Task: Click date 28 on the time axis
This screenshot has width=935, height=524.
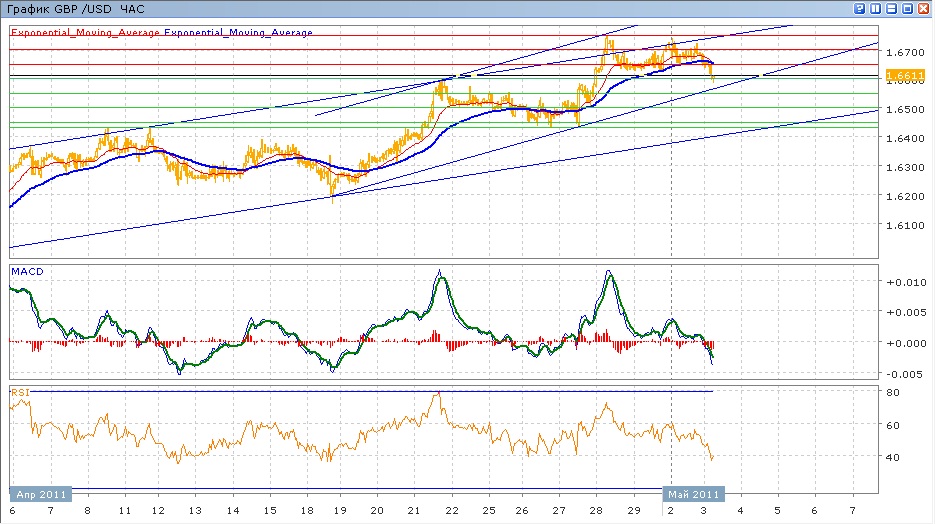Action: point(597,510)
